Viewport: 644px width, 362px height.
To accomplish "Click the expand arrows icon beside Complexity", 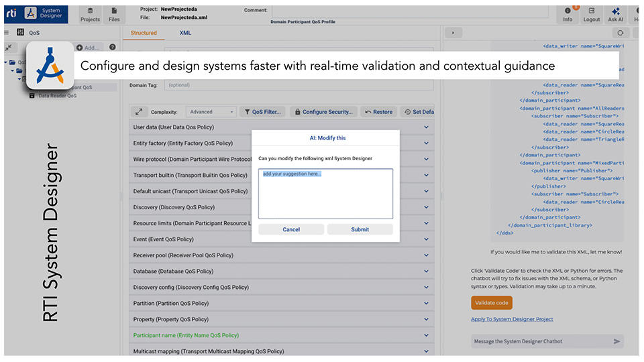I will (x=139, y=112).
